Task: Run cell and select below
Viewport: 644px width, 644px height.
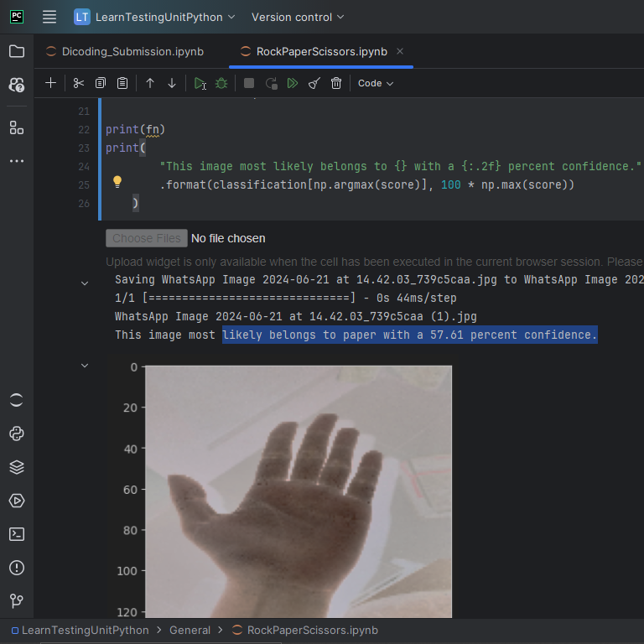Action: 200,83
